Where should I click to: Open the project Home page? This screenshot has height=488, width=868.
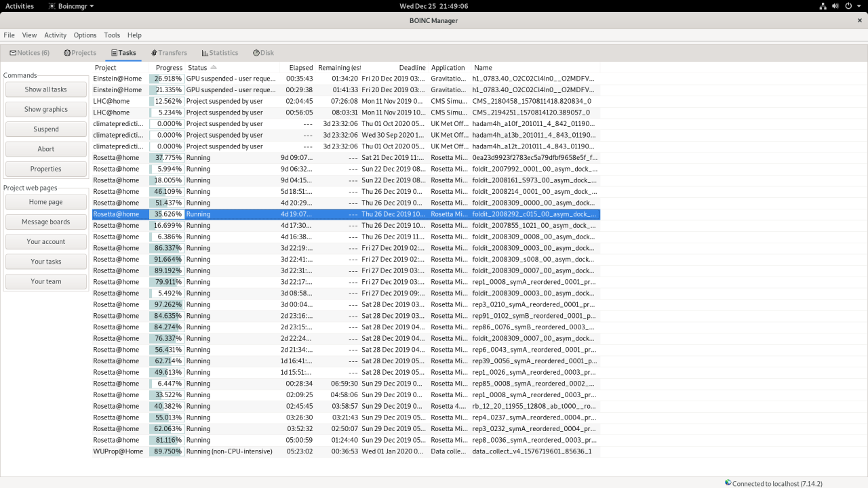click(x=46, y=202)
